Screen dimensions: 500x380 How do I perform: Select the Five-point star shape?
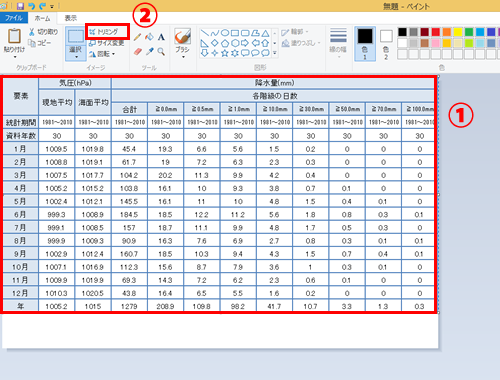(x=225, y=53)
